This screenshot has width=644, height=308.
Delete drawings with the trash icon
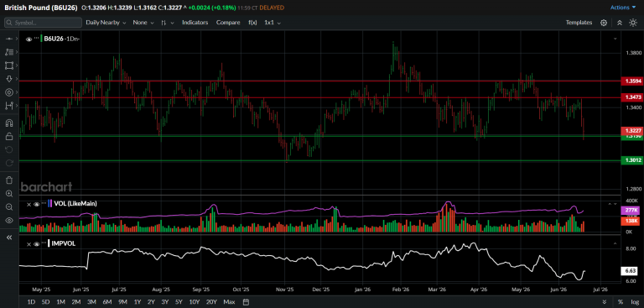click(9, 180)
